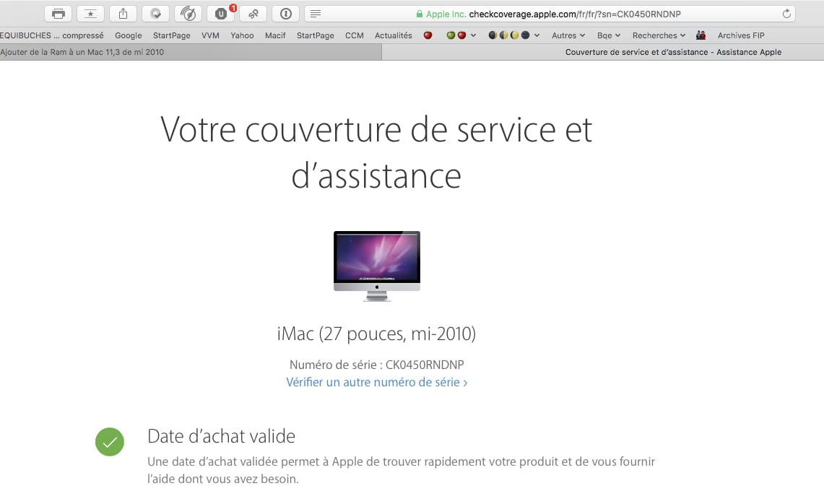This screenshot has height=504, width=824.
Task: Expand the moon phases bookmark folder
Action: click(513, 35)
